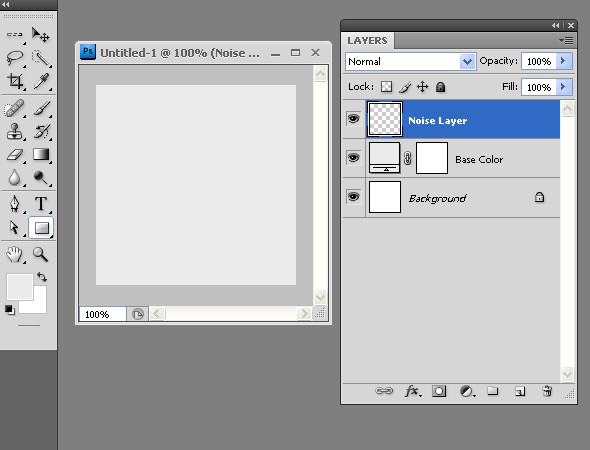Viewport: 590px width, 450px height.
Task: Open the Fill percentage arrow
Action: 563,87
